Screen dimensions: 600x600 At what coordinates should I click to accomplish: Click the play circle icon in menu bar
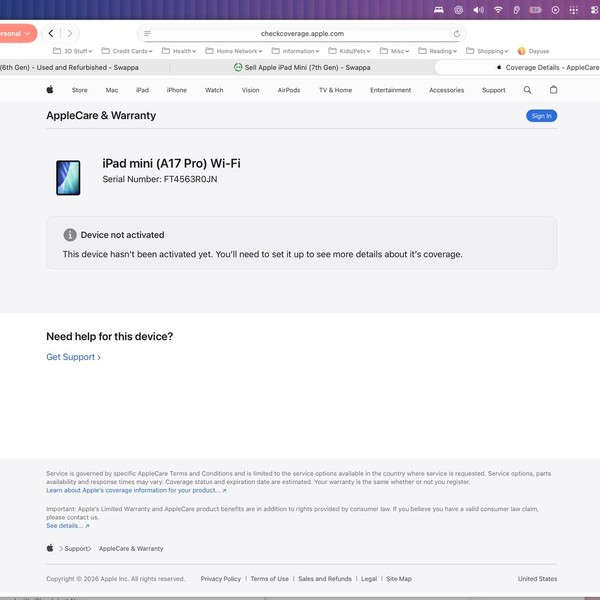pos(555,10)
